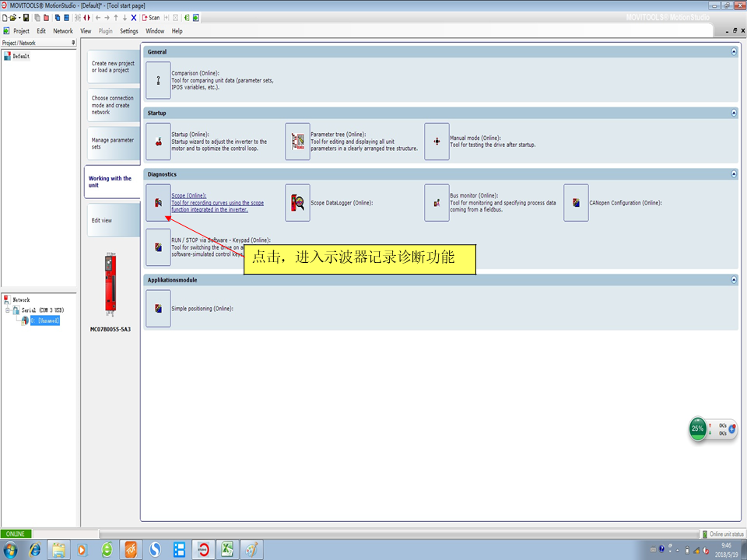The height and width of the screenshot is (560, 747).
Task: Launch the Bus monitor tool icon
Action: pos(437,203)
